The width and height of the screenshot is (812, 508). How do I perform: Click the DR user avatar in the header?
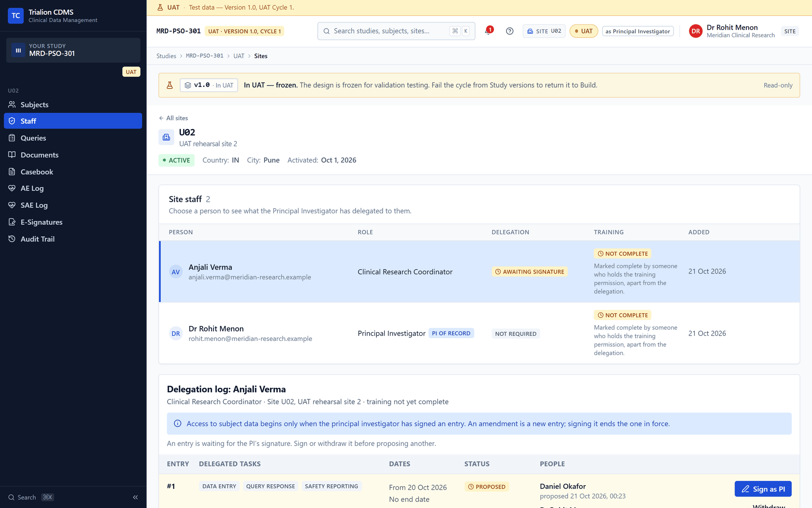[696, 31]
